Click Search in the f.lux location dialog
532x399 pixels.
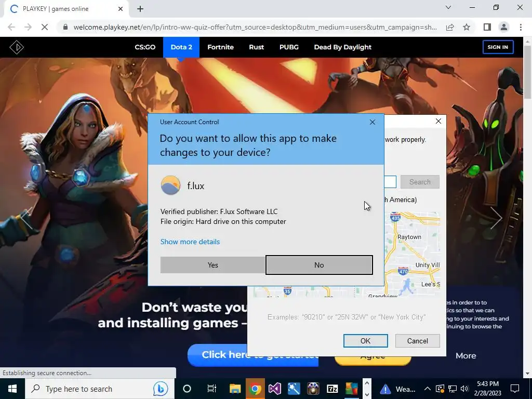[x=420, y=182]
